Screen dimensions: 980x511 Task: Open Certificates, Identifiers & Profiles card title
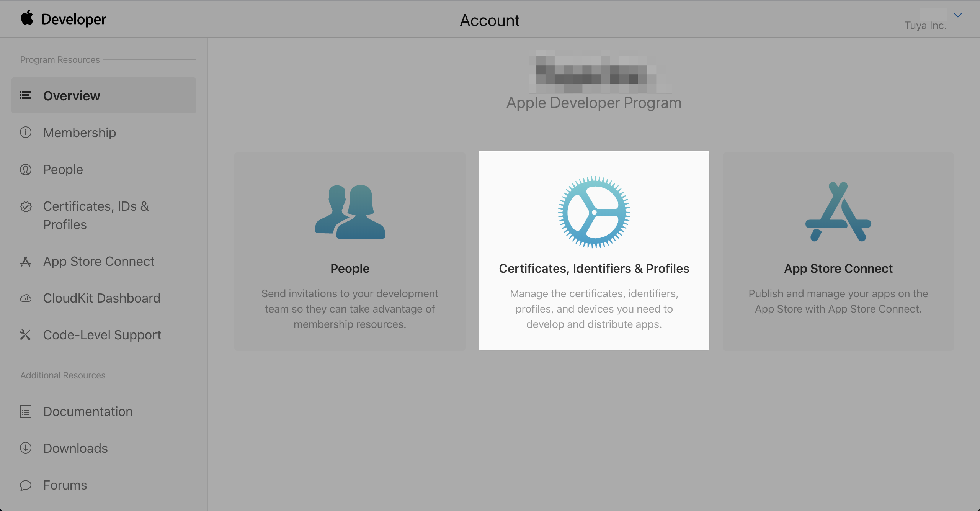point(594,269)
